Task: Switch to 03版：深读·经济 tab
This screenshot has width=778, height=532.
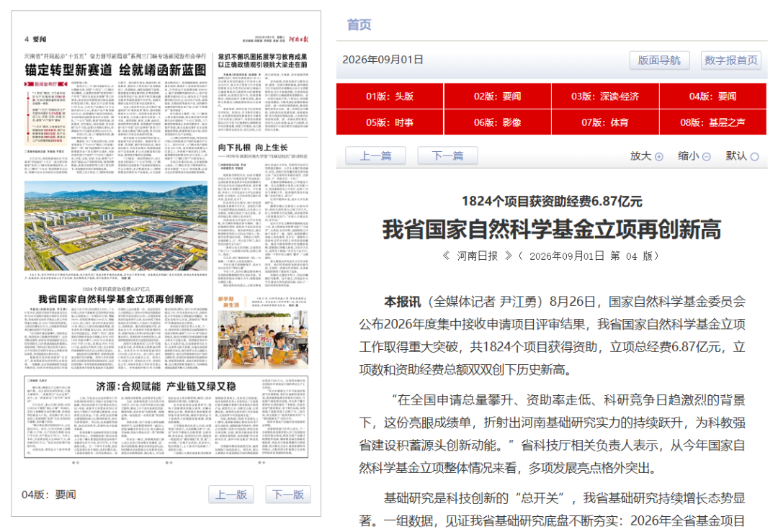Action: point(605,96)
